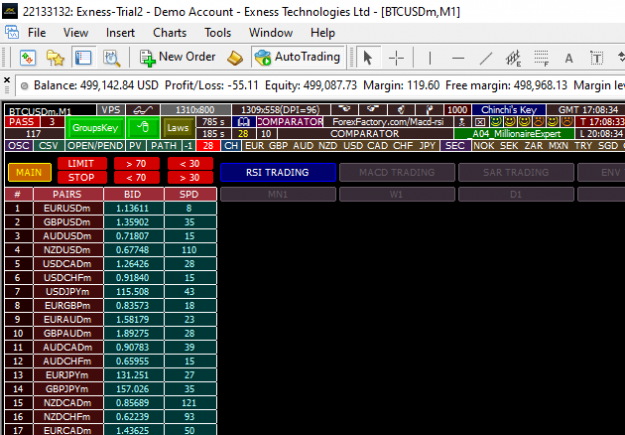The image size is (625, 435).
Task: Select the Fibonacci retracement tool
Action: (541, 58)
